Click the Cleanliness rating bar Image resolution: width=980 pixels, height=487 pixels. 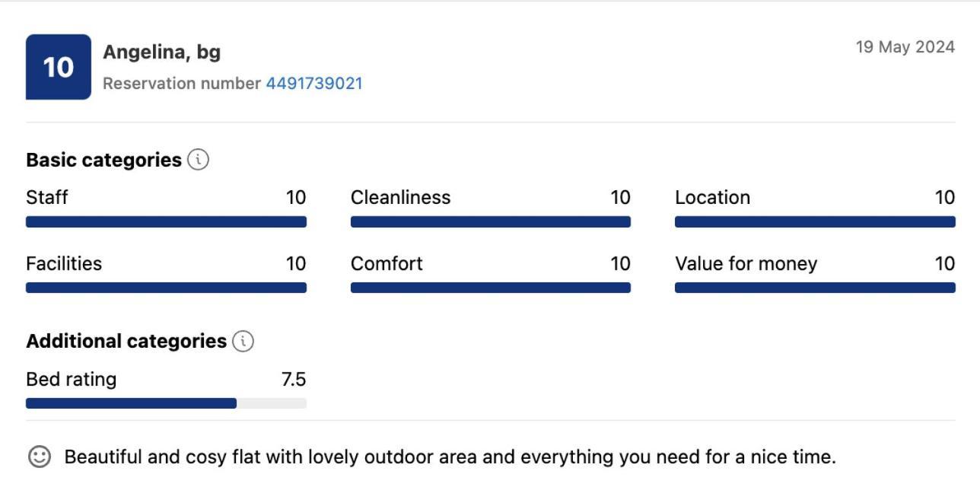point(491,222)
